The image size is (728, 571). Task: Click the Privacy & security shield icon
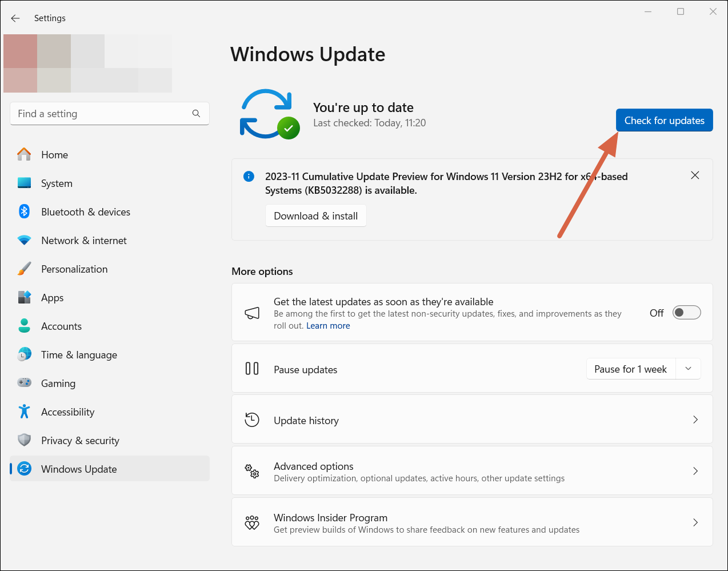click(x=24, y=440)
